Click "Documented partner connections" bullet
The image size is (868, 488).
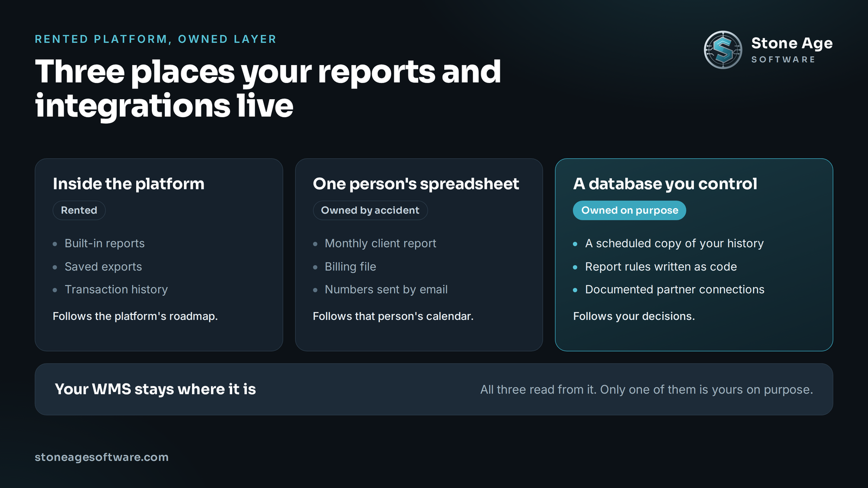pyautogui.click(x=675, y=290)
